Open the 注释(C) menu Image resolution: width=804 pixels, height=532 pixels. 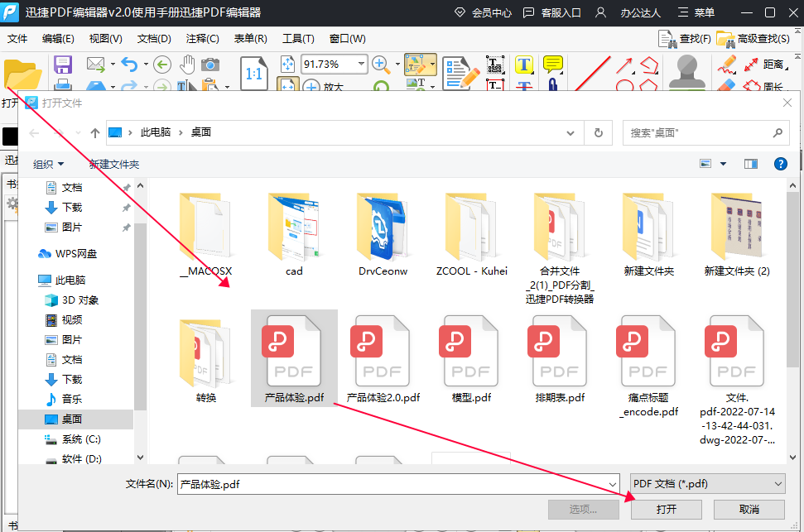(202, 39)
